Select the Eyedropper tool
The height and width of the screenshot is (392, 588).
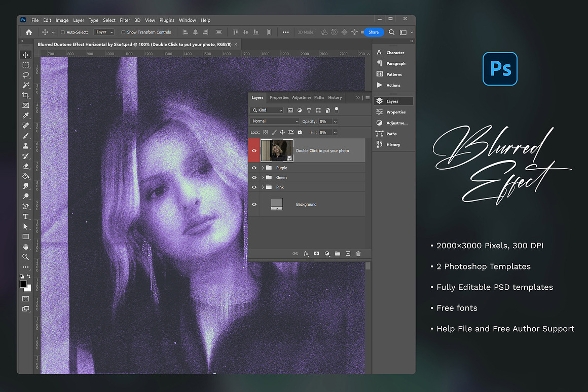(x=25, y=115)
